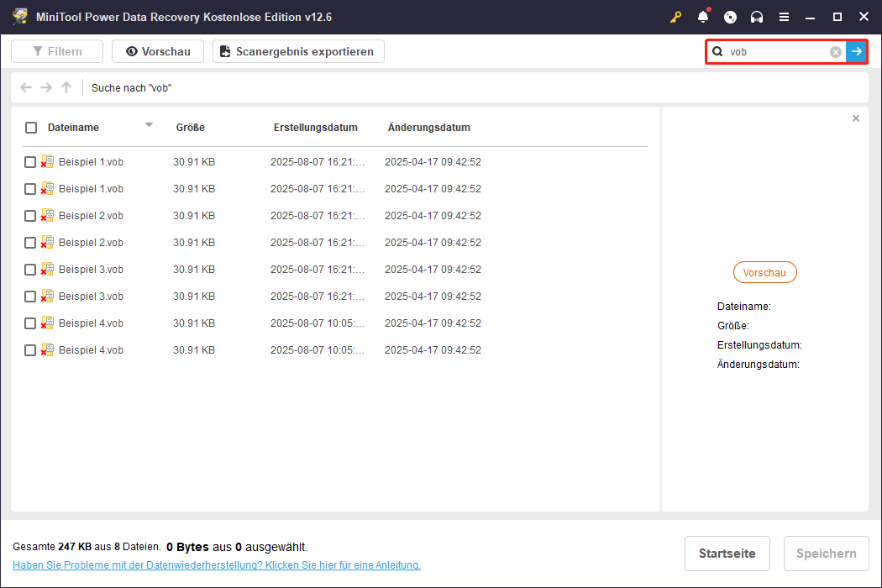Click file icon of the upper Beispiel 1.vob
Screen dimensions: 882x588
point(47,162)
